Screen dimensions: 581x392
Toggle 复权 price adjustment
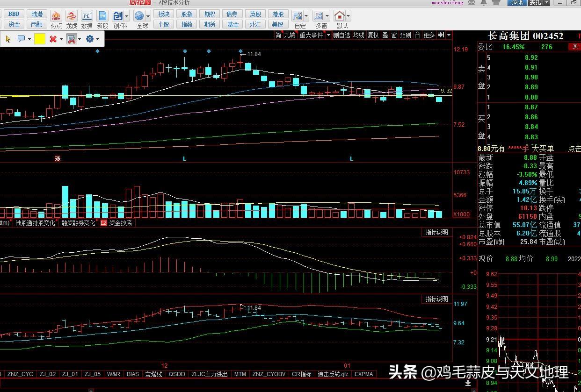click(x=373, y=35)
